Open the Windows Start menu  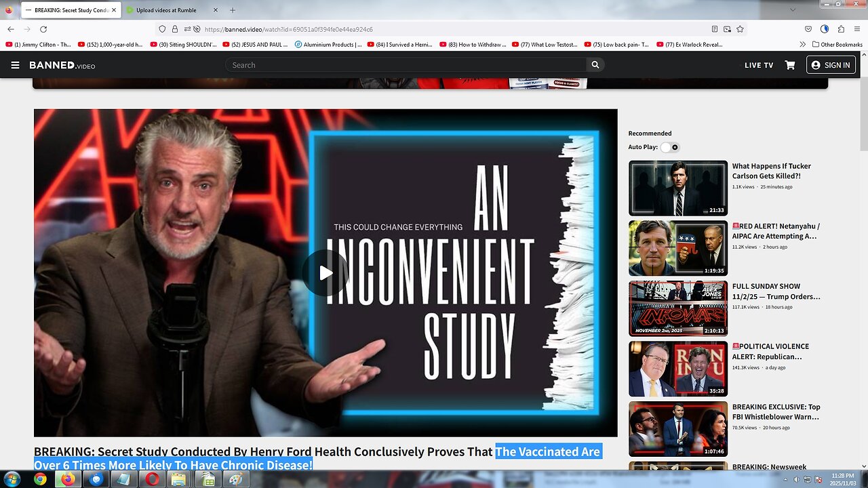pos(12,480)
